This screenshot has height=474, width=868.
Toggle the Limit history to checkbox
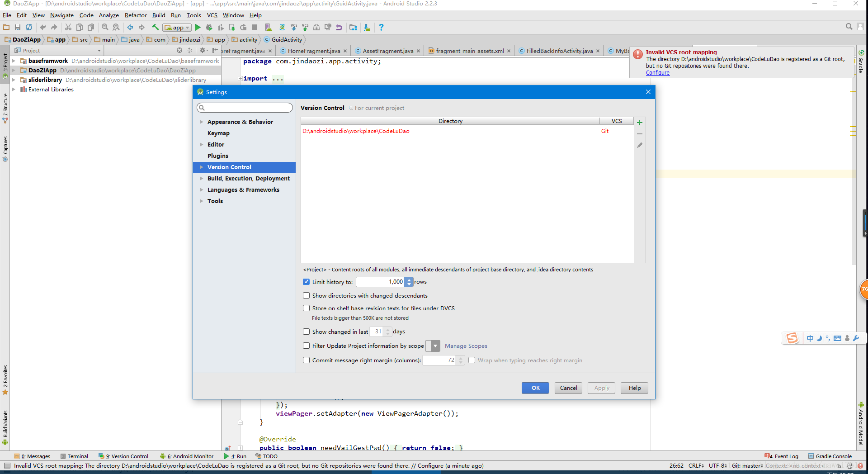[307, 282]
